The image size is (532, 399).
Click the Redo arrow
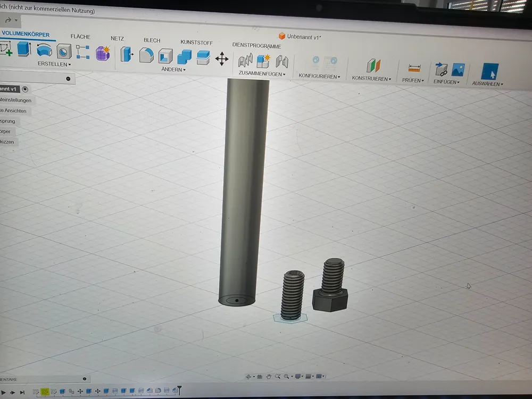[x=9, y=20]
